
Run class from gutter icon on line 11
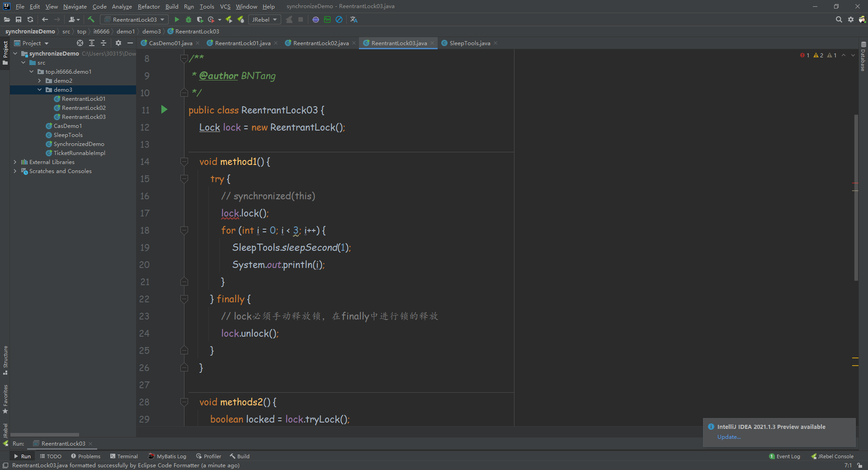(x=164, y=109)
